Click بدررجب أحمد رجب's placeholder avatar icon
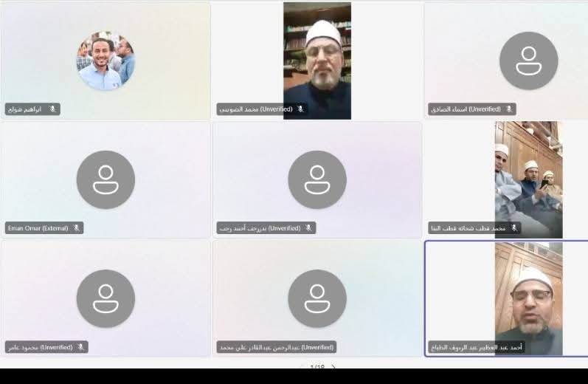The height and width of the screenshot is (384, 588). 317,179
